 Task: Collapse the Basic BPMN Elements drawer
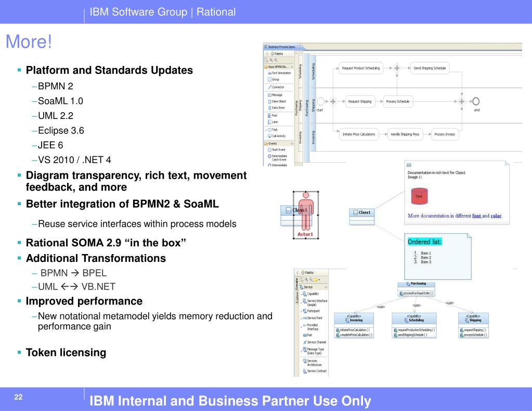(292, 67)
